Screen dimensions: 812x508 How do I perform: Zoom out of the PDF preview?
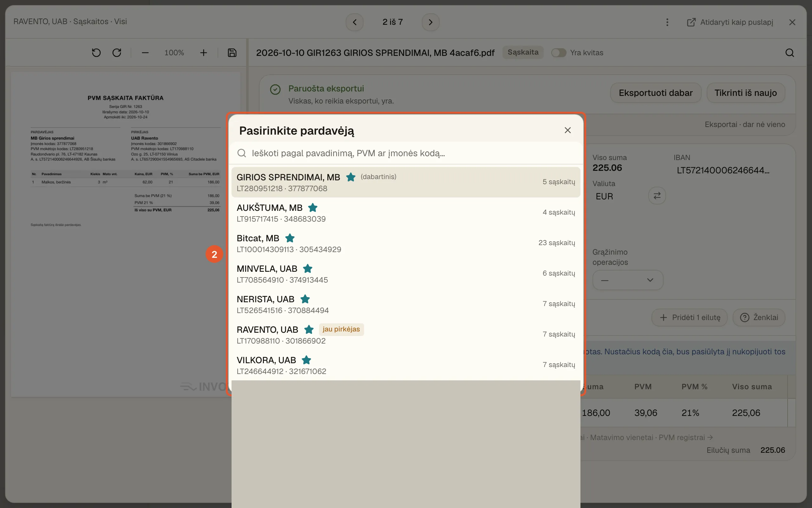coord(145,53)
